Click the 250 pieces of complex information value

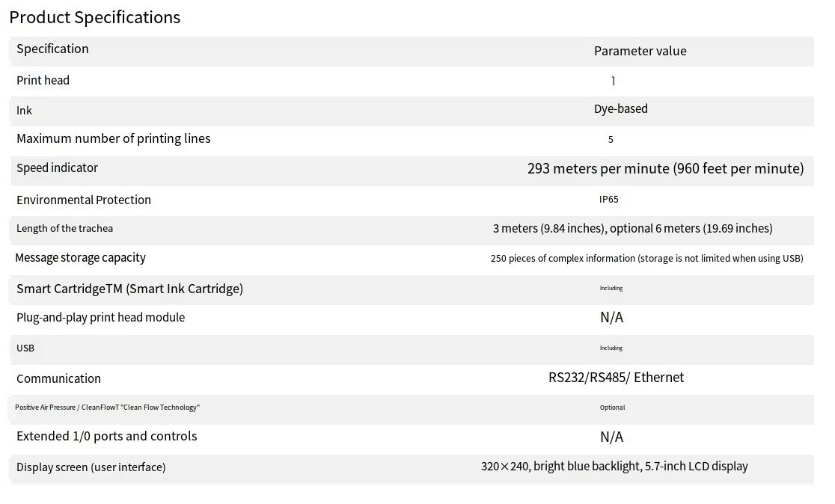[646, 258]
